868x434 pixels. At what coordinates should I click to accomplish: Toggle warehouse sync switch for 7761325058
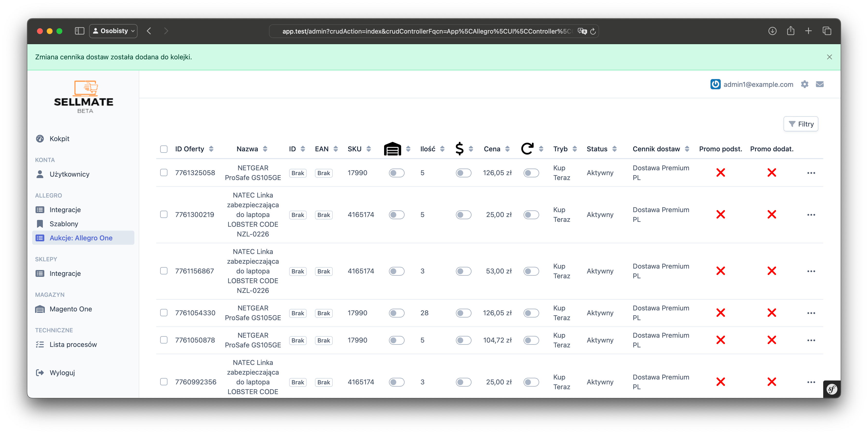[x=397, y=173]
